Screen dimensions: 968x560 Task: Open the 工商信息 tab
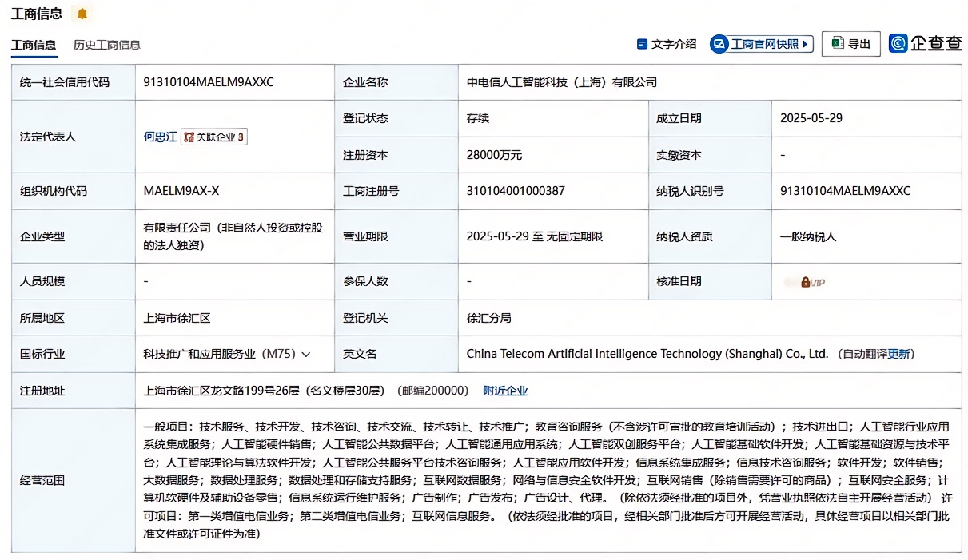click(34, 45)
